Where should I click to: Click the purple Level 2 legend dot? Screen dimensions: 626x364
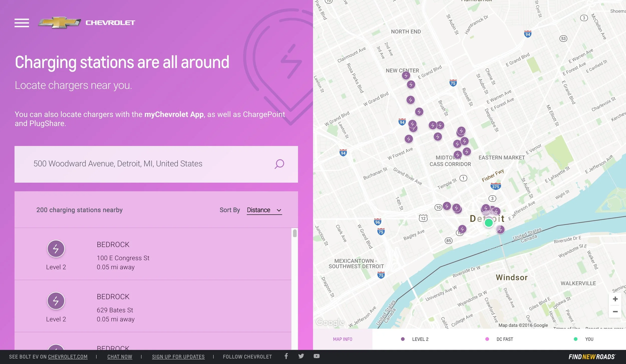point(403,339)
